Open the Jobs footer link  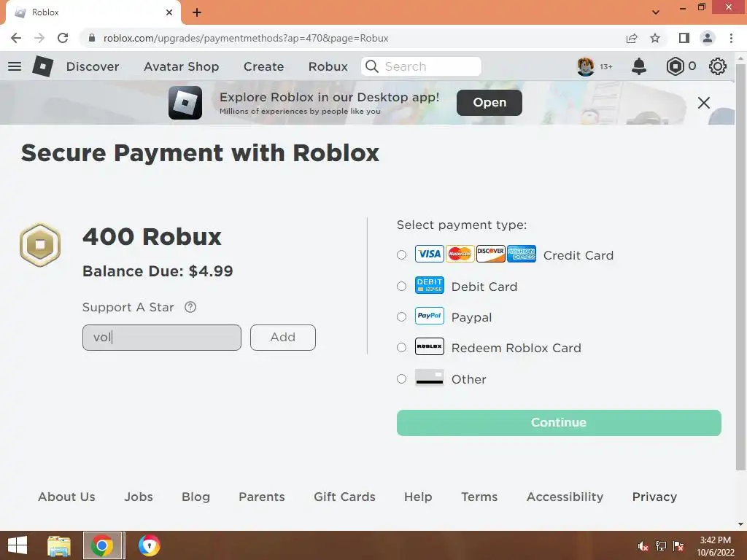[139, 497]
